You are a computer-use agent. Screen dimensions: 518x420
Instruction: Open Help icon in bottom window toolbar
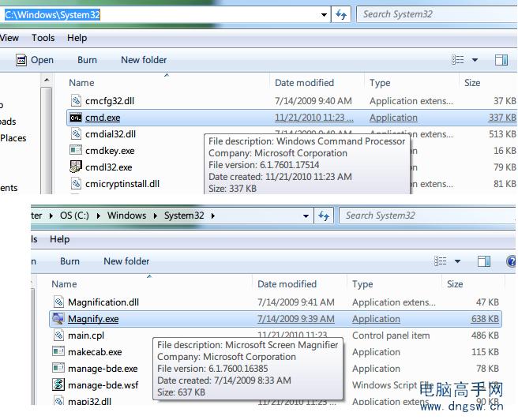512,261
